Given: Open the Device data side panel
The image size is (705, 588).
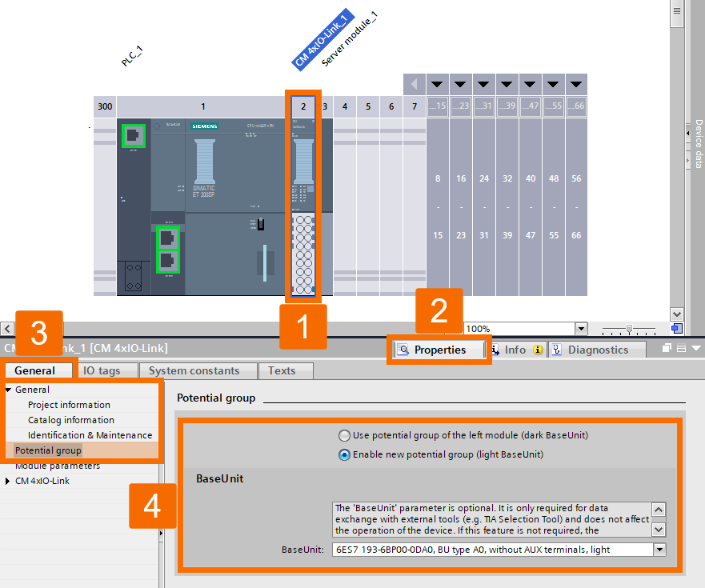Looking at the screenshot, I should 699,144.
